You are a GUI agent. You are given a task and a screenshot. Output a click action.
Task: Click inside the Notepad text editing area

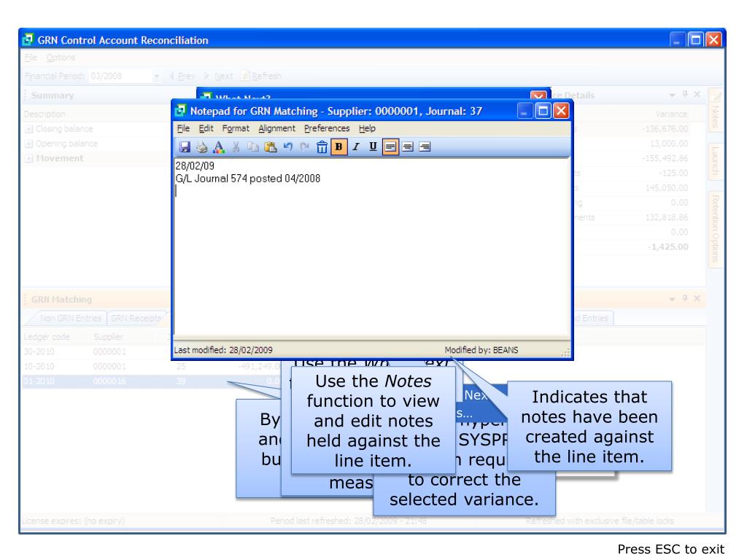tap(372, 248)
